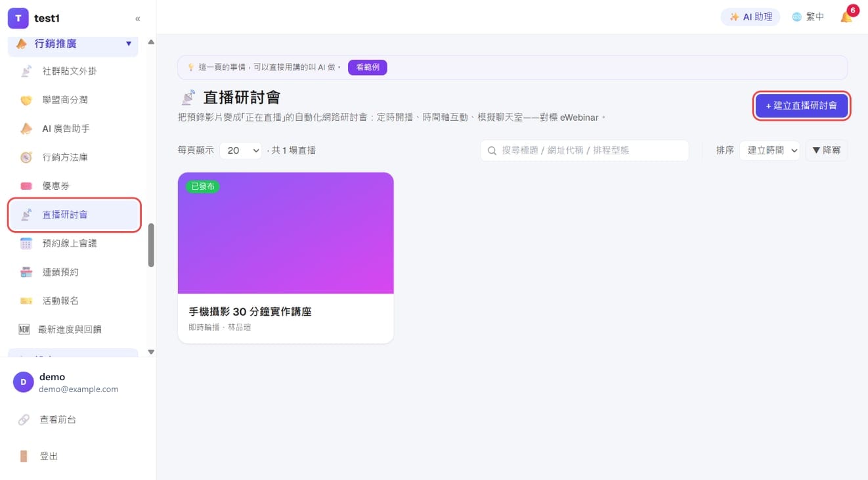The height and width of the screenshot is (480, 868).
Task: Click the demo user avatar
Action: 24,382
